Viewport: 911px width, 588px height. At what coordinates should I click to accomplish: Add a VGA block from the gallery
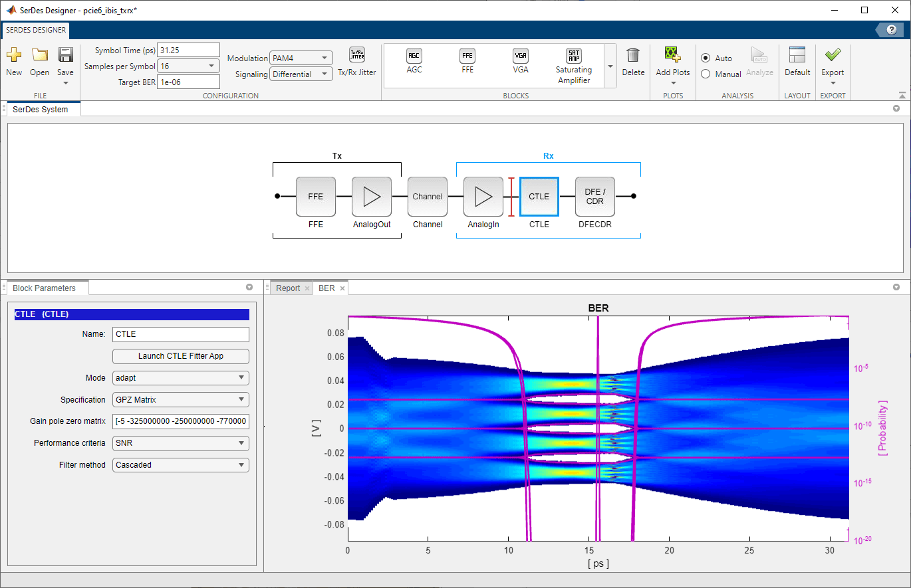[x=521, y=61]
